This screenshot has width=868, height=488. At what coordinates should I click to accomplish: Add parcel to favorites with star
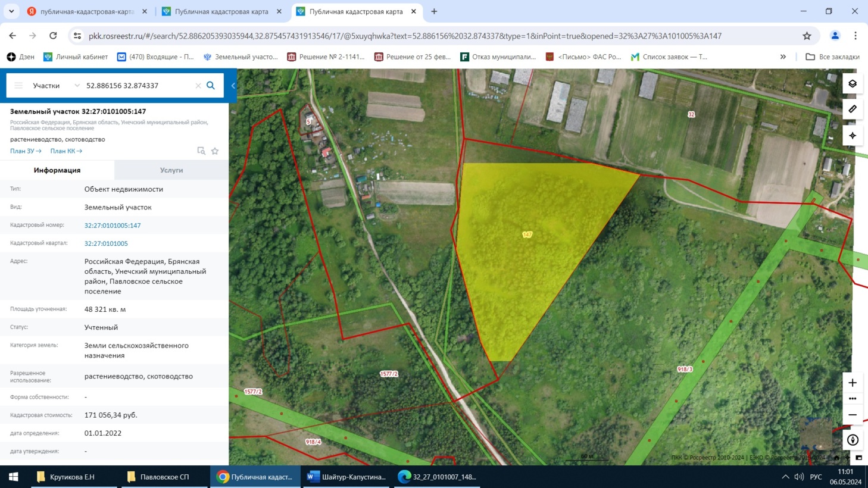(215, 151)
